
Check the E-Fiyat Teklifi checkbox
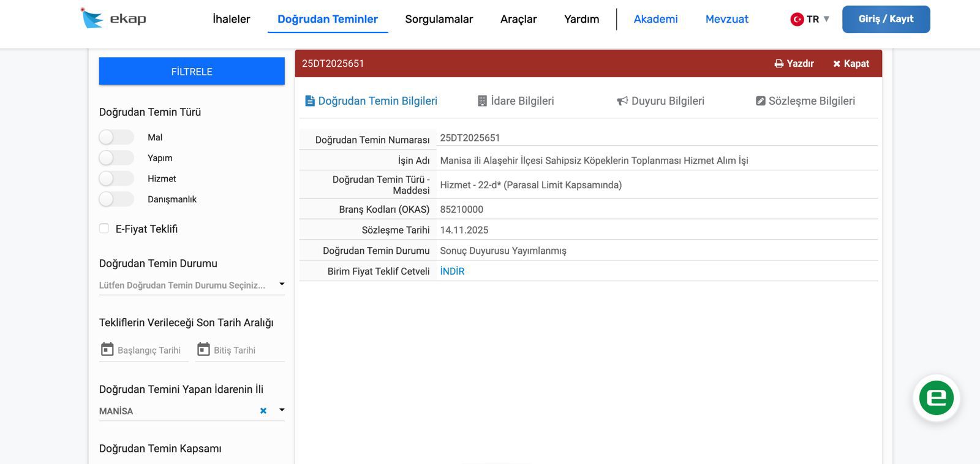104,229
